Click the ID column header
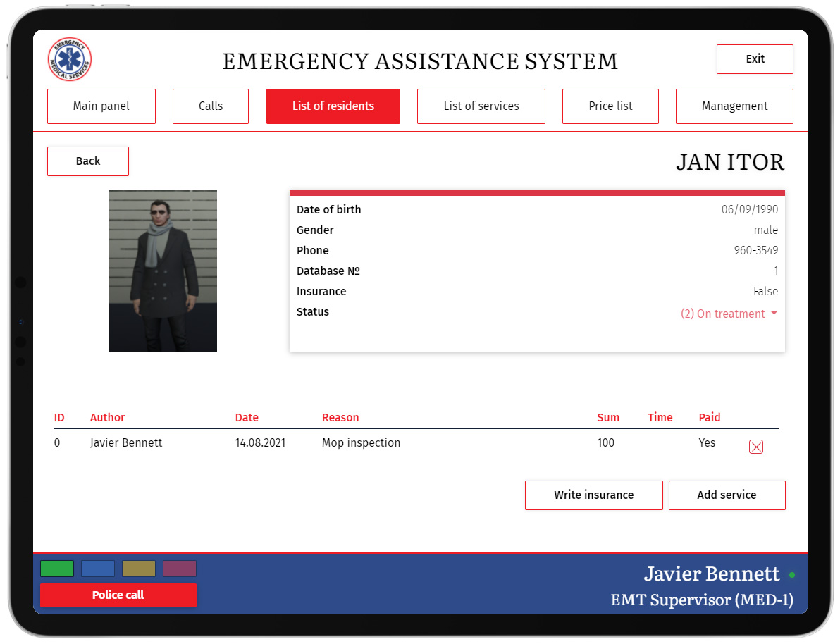Image resolution: width=840 pixels, height=644 pixels. [59, 417]
